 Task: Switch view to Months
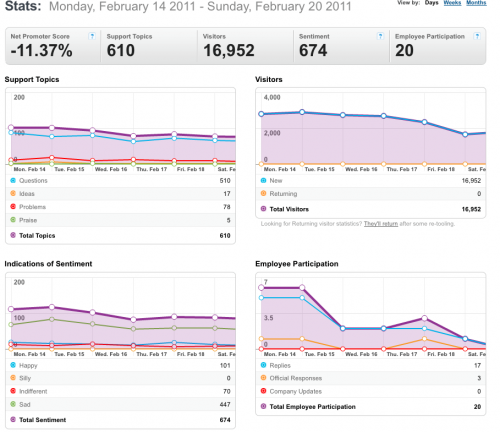pos(476,3)
